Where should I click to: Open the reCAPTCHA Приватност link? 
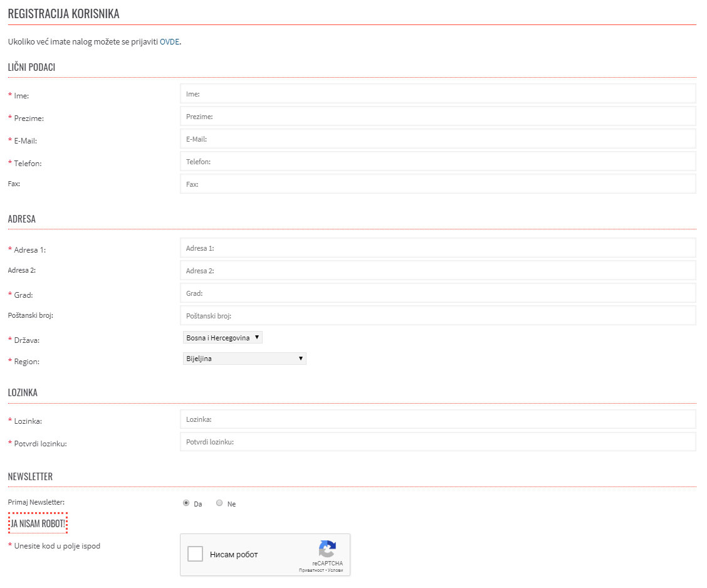pos(311,570)
